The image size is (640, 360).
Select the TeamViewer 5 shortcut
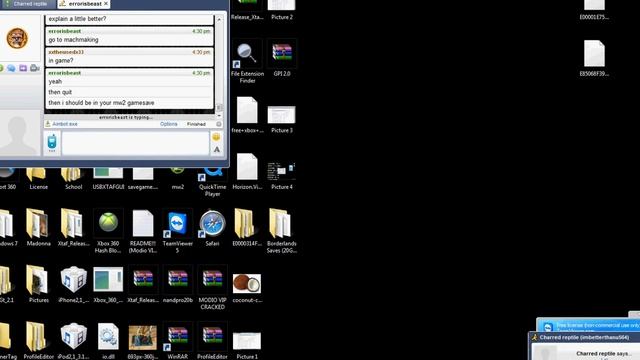[178, 231]
